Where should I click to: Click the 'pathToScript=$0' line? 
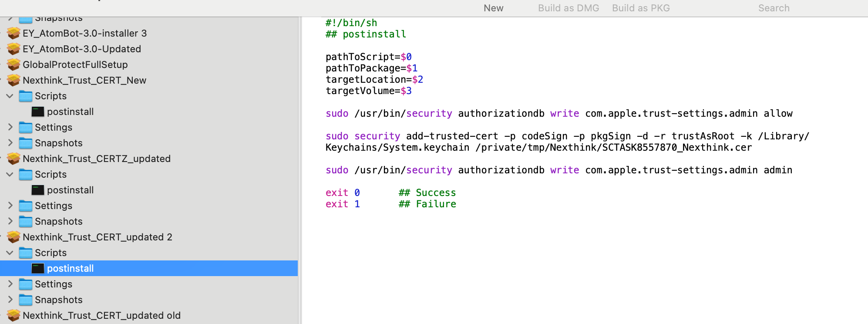(369, 57)
